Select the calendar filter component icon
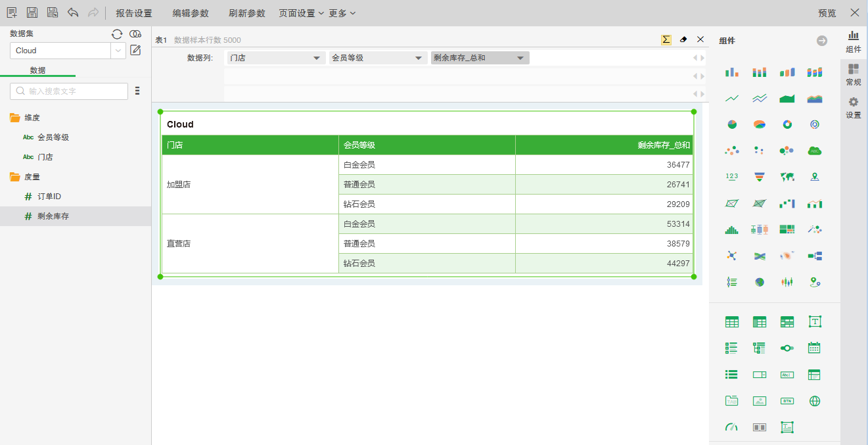868x445 pixels. pos(814,348)
